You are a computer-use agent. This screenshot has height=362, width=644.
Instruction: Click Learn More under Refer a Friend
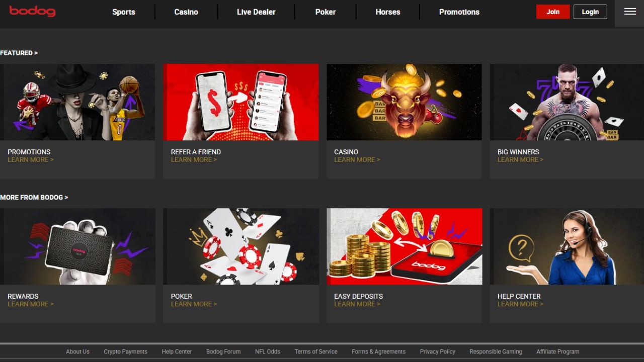[x=194, y=160]
